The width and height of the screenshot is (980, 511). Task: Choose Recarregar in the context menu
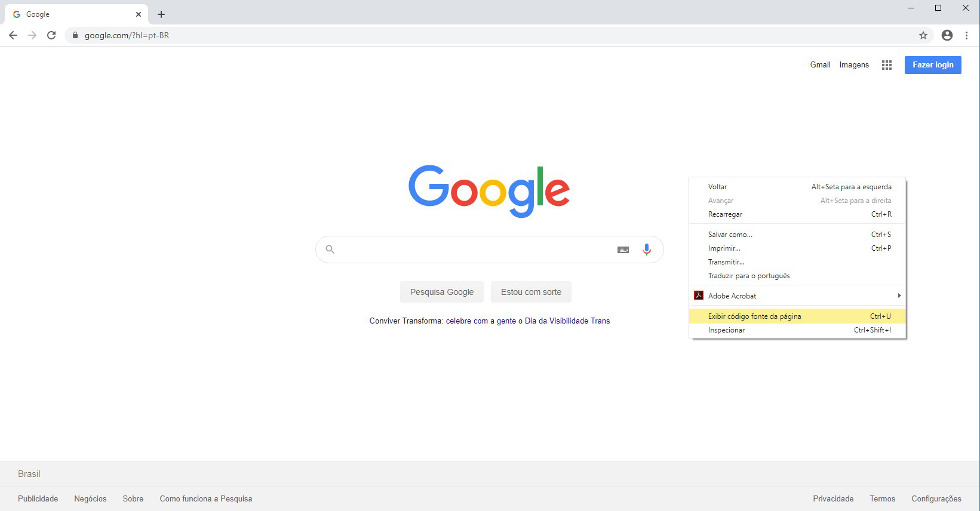point(797,214)
